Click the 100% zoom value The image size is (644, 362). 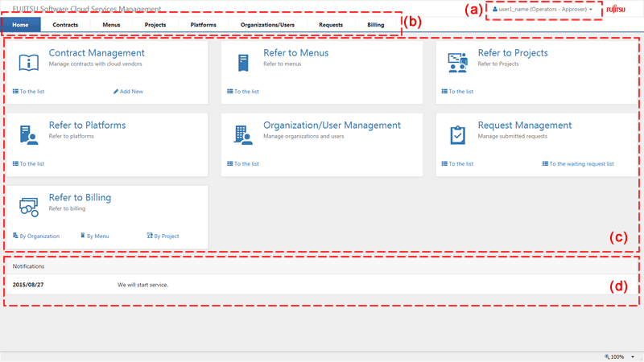(617, 357)
